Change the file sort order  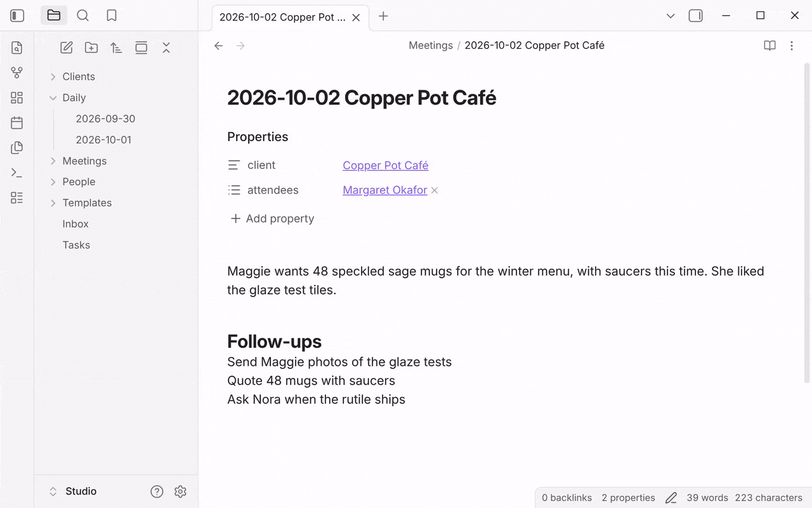(x=116, y=48)
